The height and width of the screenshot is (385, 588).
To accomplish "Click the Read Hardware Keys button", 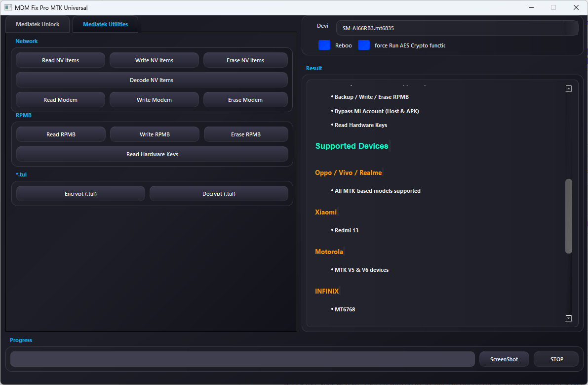I will pos(152,154).
